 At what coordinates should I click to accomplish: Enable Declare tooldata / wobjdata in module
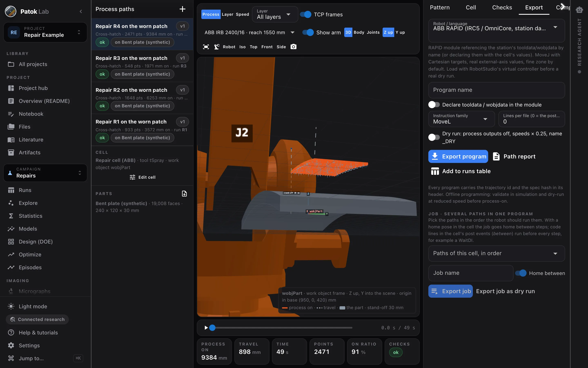[434, 105]
